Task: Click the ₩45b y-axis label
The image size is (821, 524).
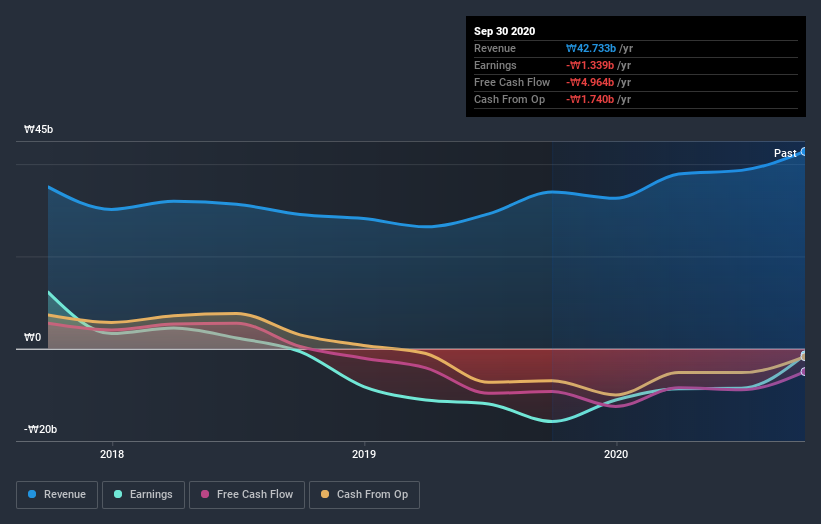Action: [38, 129]
